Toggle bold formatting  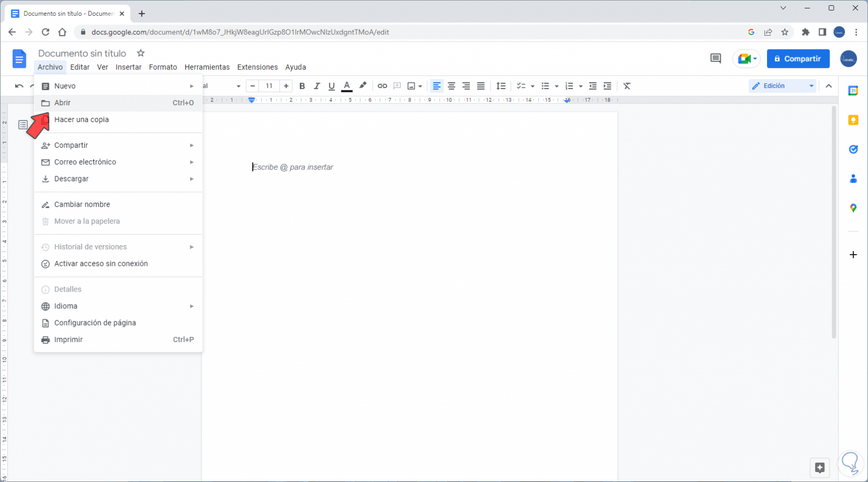click(302, 86)
